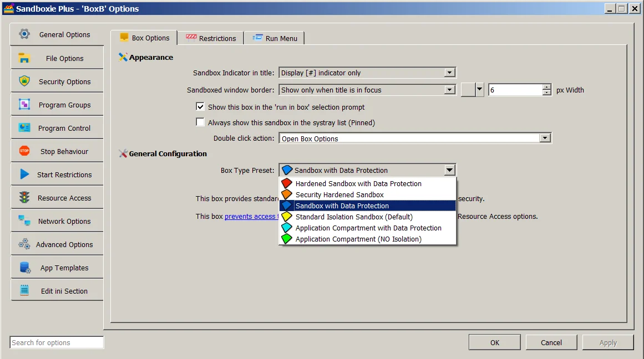The height and width of the screenshot is (359, 644).
Task: Enable Always show sandbox in systray list
Action: point(200,122)
